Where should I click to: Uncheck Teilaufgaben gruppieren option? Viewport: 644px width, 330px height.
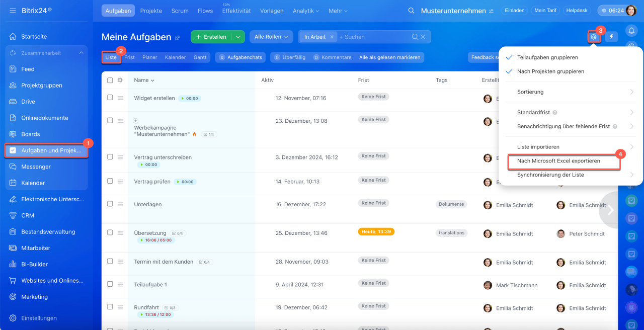[x=547, y=57]
